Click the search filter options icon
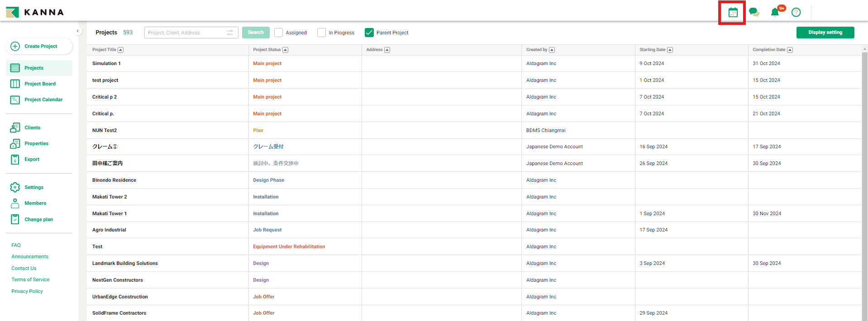The height and width of the screenshot is (321, 868). click(x=230, y=33)
